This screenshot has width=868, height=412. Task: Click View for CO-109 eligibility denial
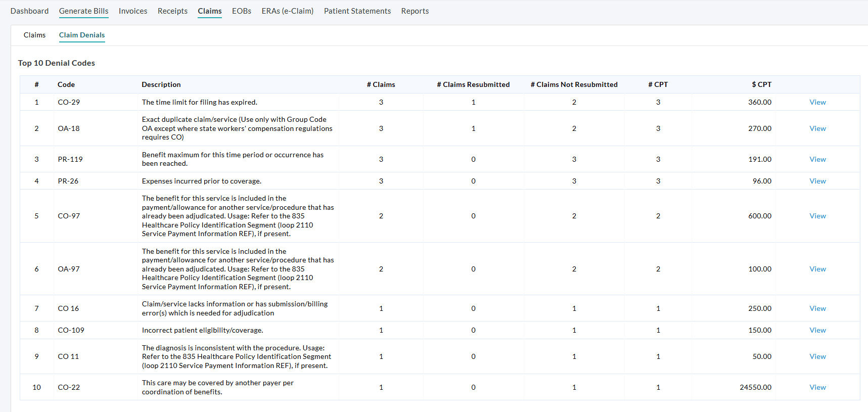817,330
